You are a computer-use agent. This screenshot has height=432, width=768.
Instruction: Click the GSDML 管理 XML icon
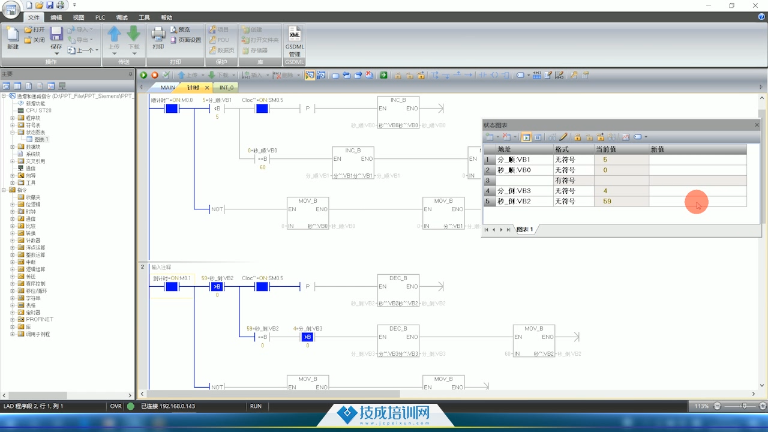click(294, 42)
